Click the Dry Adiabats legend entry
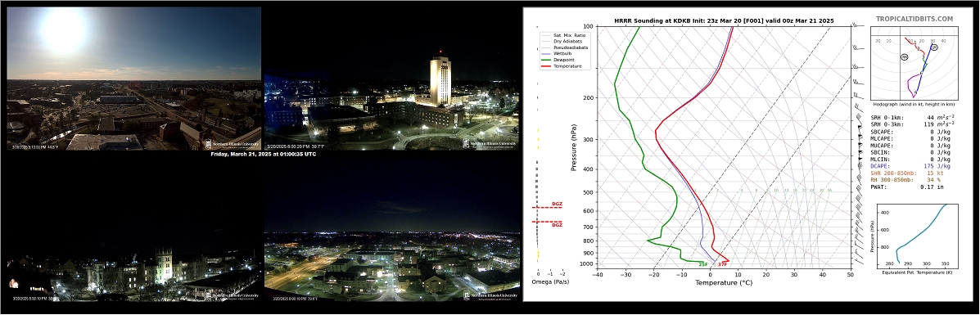 (561, 41)
